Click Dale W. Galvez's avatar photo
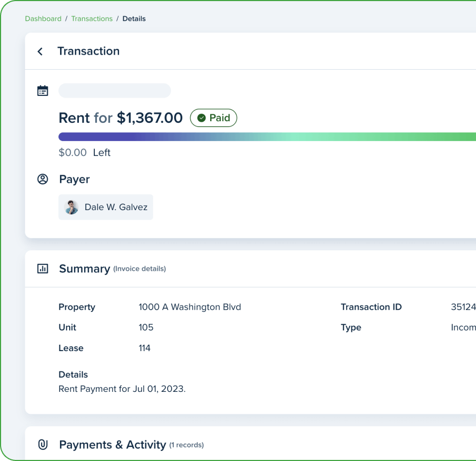Screen dimensions: 476x461 coord(71,207)
